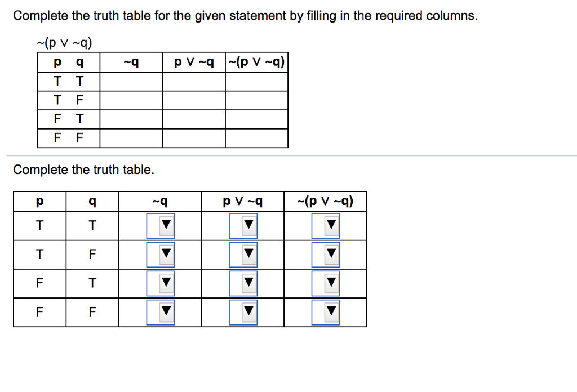Open the ~q dropdown in the F F row
The width and height of the screenshot is (577, 392).
click(x=162, y=312)
